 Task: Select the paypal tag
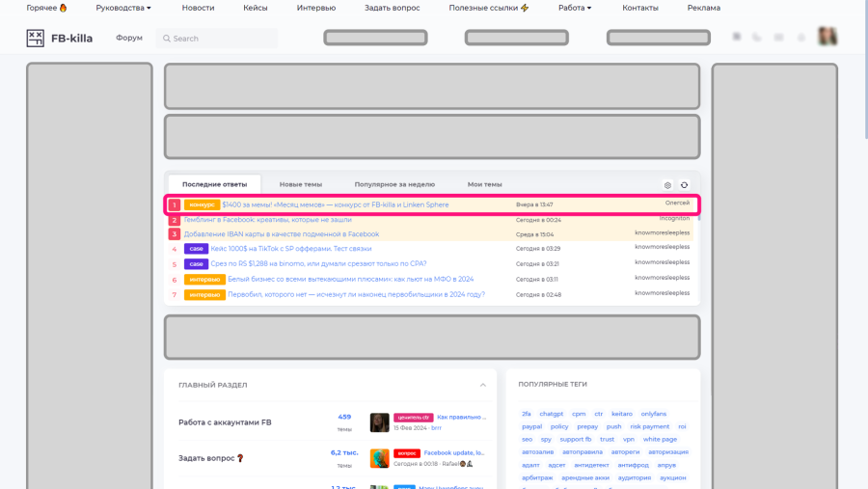coord(531,426)
